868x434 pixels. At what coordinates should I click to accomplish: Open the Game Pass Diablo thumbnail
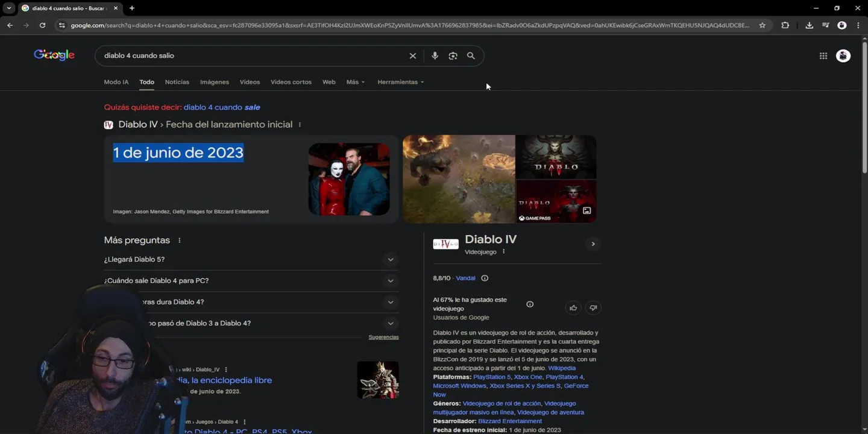556,201
